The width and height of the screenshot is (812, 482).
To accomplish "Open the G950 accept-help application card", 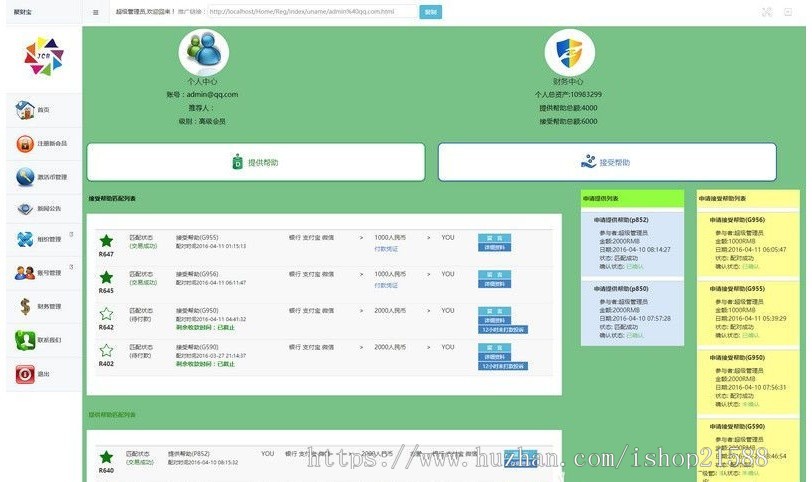I will 748,382.
